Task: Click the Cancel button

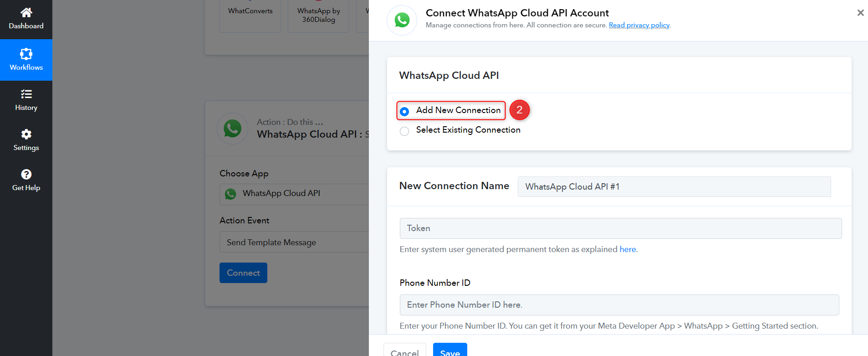Action: (x=405, y=350)
